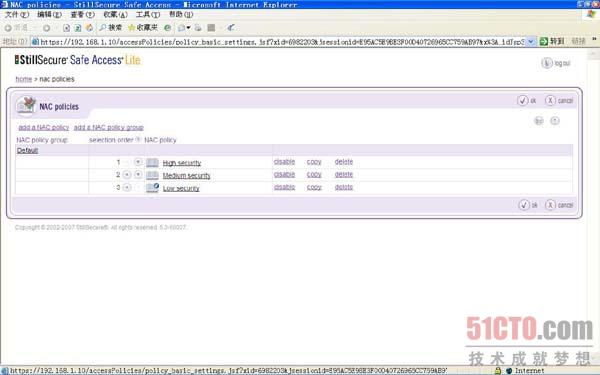Delete the Medium security policy

(344, 174)
